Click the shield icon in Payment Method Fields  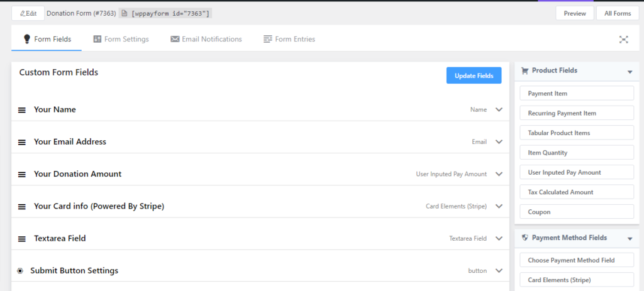coord(525,238)
